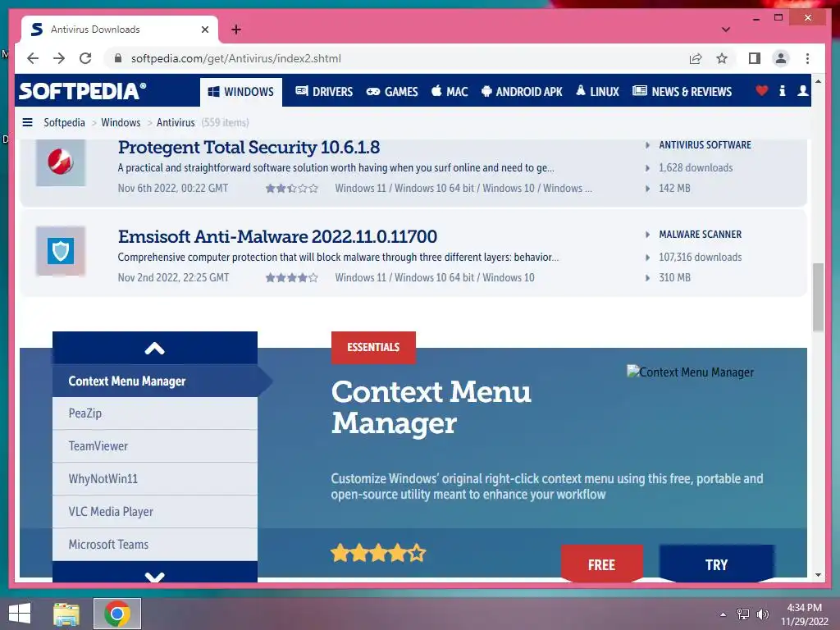Image resolution: width=840 pixels, height=630 pixels.
Task: Go to the Mac section
Action: (450, 92)
